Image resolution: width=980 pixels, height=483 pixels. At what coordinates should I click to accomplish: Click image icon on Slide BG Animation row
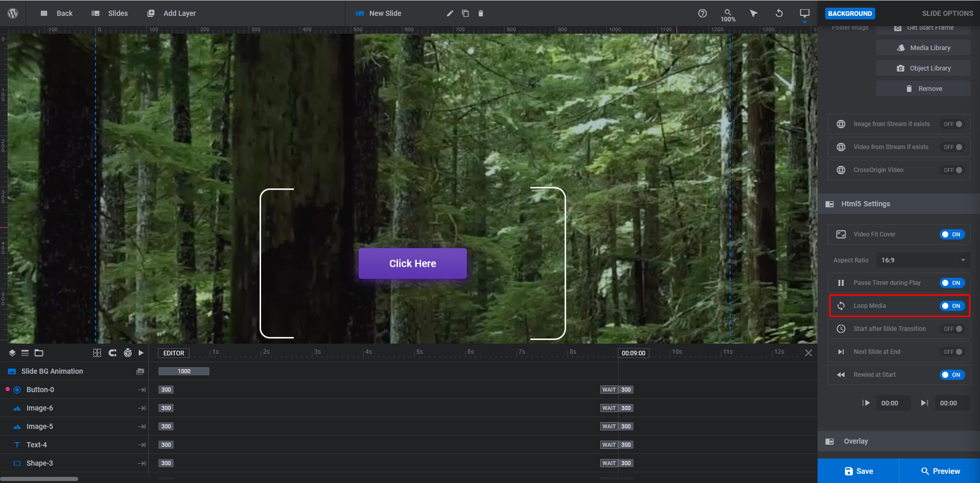(x=141, y=371)
